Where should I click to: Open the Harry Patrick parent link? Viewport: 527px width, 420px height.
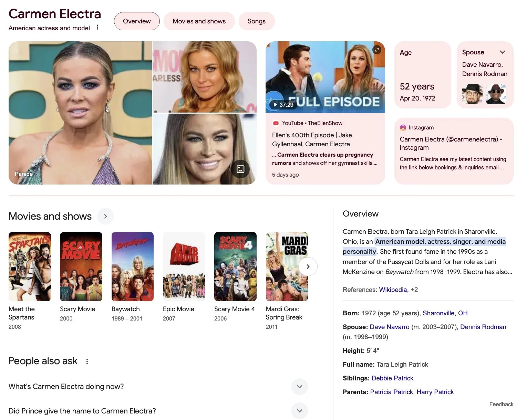(x=435, y=392)
